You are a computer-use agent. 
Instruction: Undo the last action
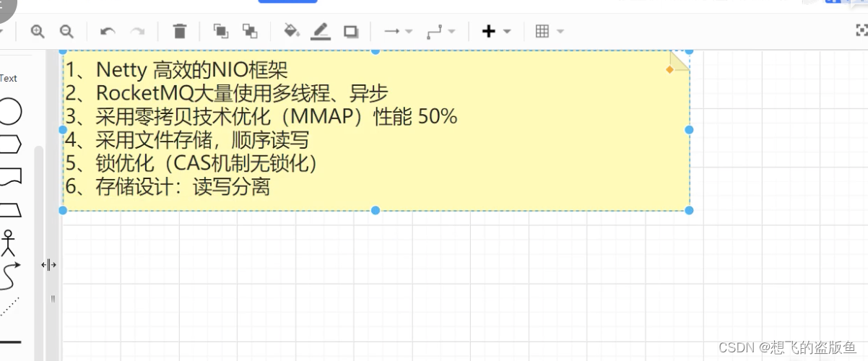click(108, 31)
